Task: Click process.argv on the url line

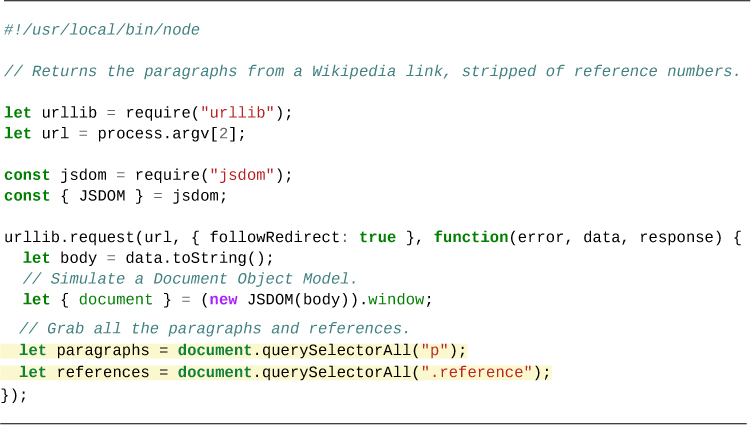Action: [158, 133]
